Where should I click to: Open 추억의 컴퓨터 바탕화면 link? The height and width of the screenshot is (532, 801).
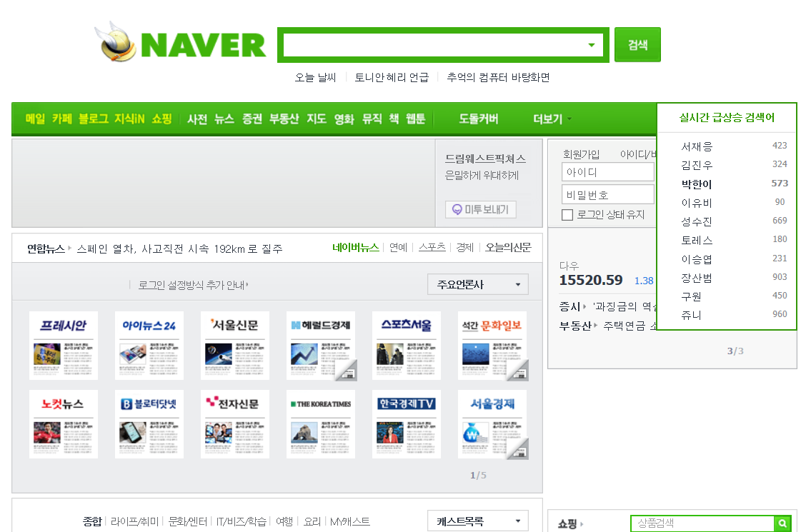pyautogui.click(x=498, y=78)
